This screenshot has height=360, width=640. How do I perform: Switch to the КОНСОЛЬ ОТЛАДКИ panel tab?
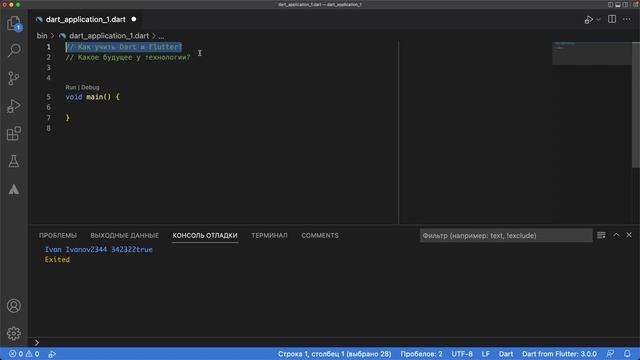tap(205, 236)
